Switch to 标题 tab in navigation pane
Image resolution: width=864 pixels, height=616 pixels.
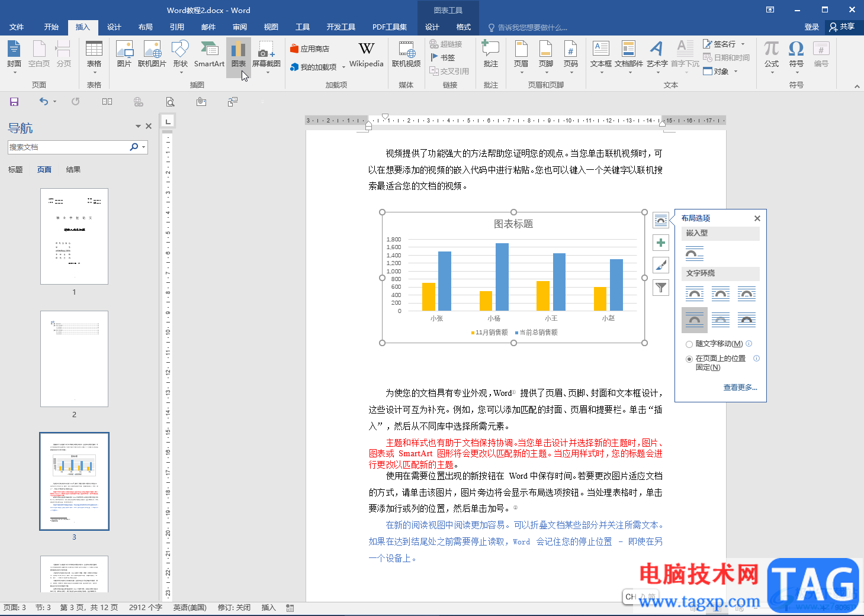pyautogui.click(x=15, y=170)
